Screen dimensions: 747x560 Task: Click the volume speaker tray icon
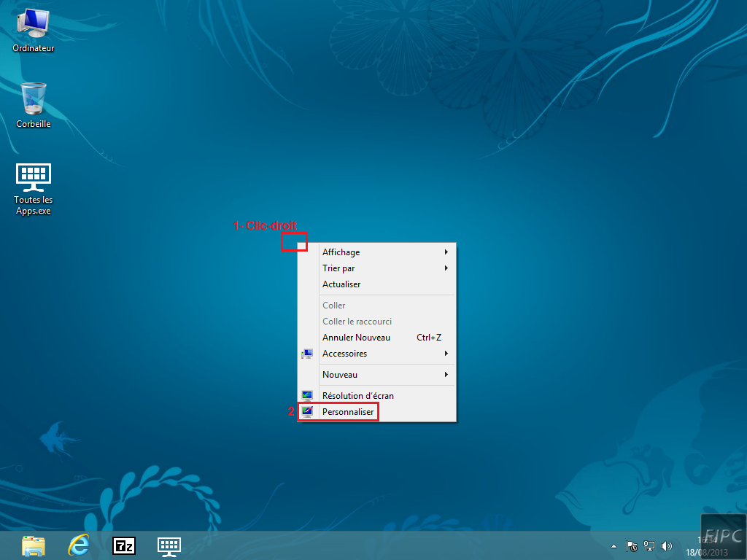click(666, 546)
